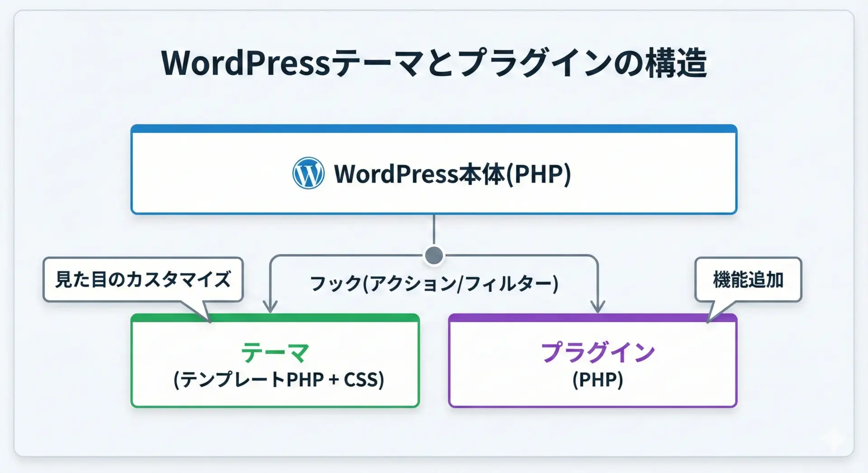Click the blue top bar of the WordPress box

tap(434, 129)
